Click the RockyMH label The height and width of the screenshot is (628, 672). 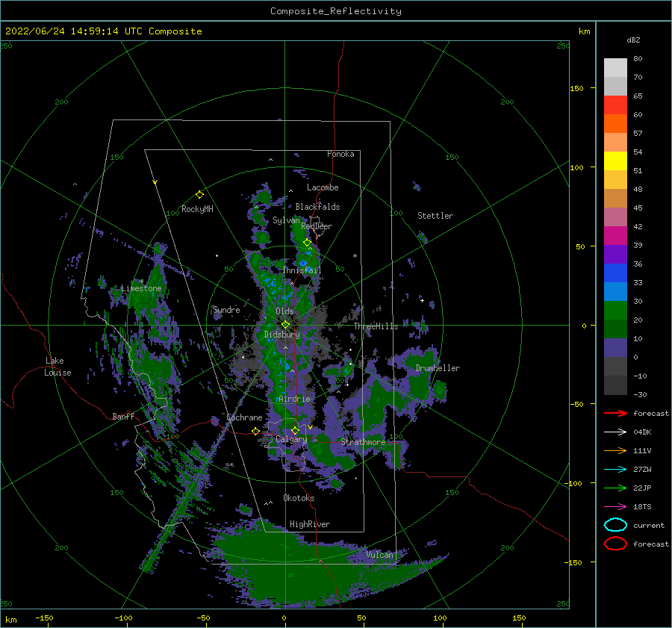[197, 209]
